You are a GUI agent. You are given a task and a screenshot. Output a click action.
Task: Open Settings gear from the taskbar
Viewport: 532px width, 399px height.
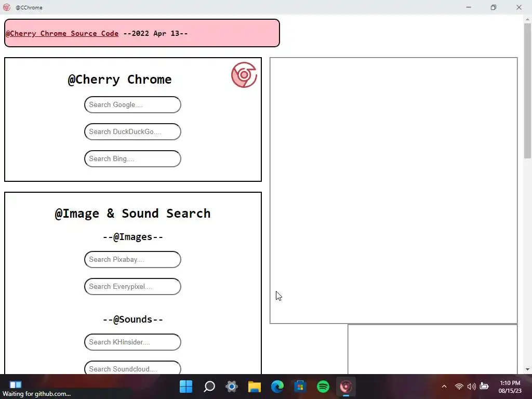pos(232,387)
